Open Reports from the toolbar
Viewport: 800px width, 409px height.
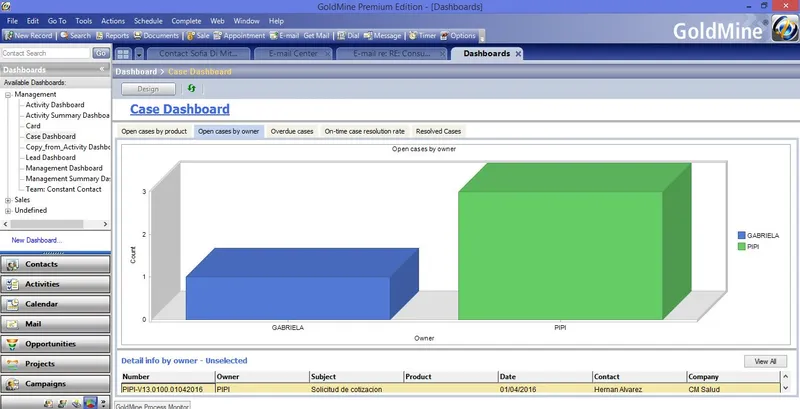[x=112, y=36]
